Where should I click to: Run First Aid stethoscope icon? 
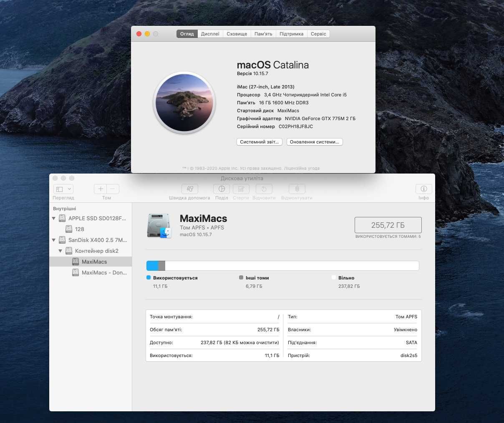189,189
